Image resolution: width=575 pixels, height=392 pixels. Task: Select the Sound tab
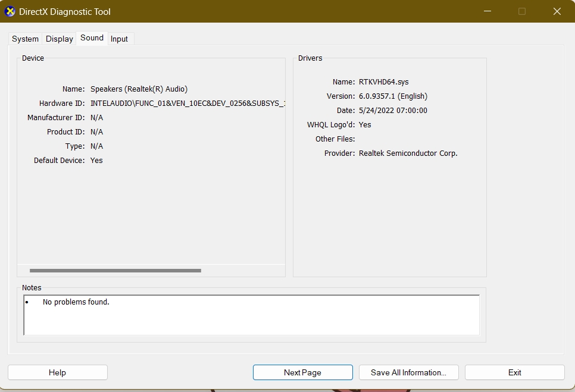pyautogui.click(x=92, y=38)
